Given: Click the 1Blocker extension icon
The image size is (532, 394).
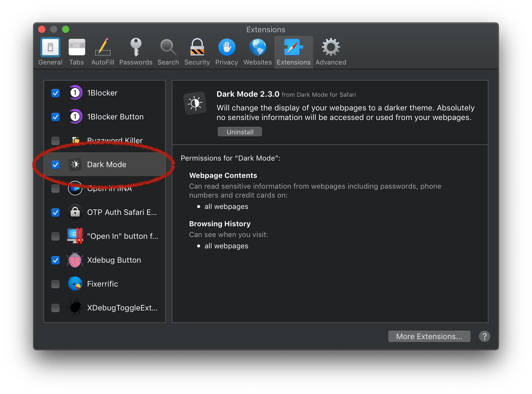Looking at the screenshot, I should click(x=75, y=93).
